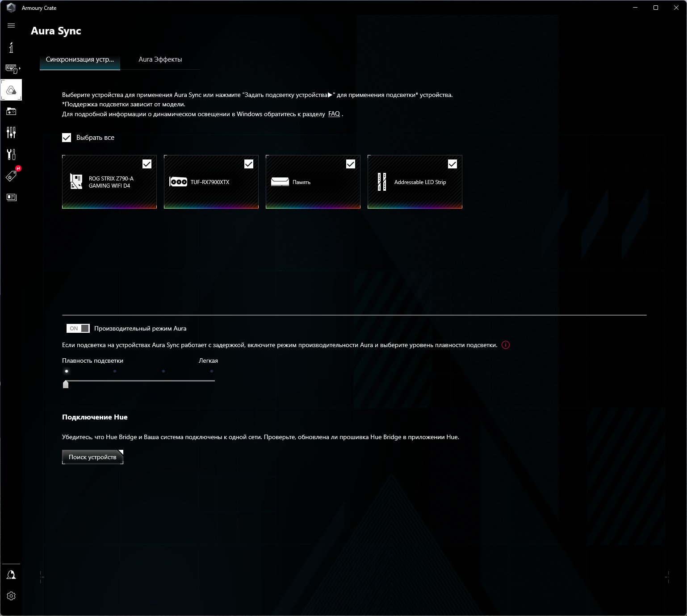Select the ROG STRIX Z790-A GAMING WIFI D4 card

coord(109,182)
